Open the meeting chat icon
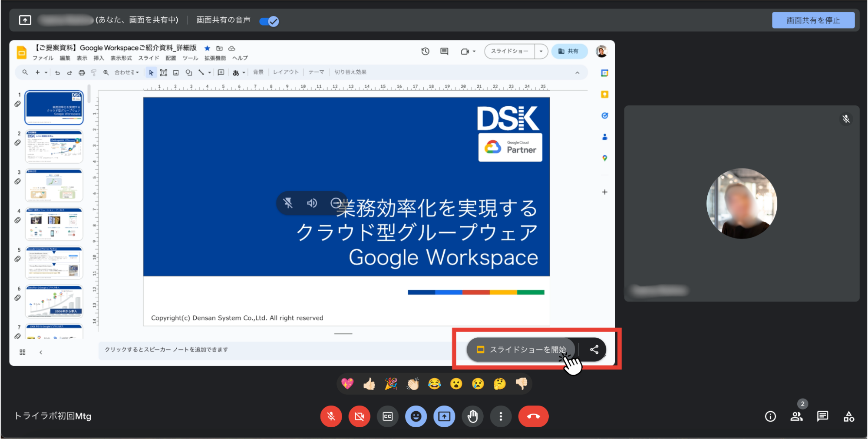The width and height of the screenshot is (868, 439). [x=822, y=416]
